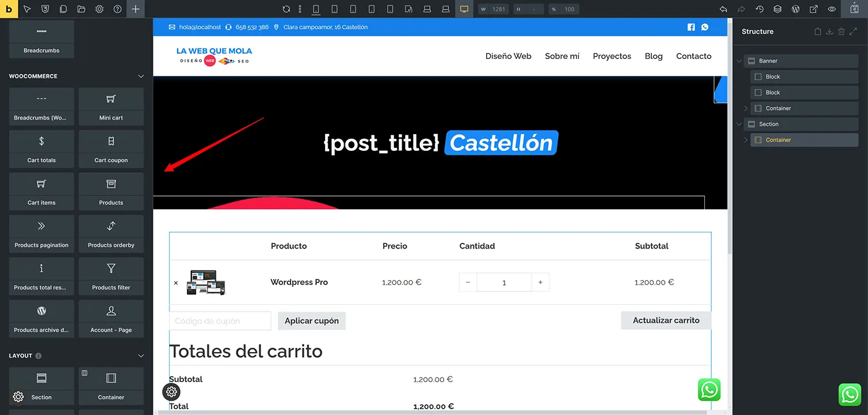
Task: Open the Diseño Web menu item
Action: 508,56
